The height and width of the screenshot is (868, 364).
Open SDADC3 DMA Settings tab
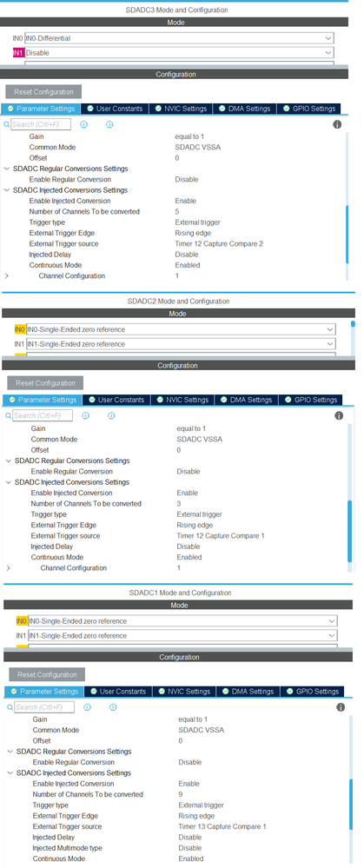pyautogui.click(x=244, y=109)
